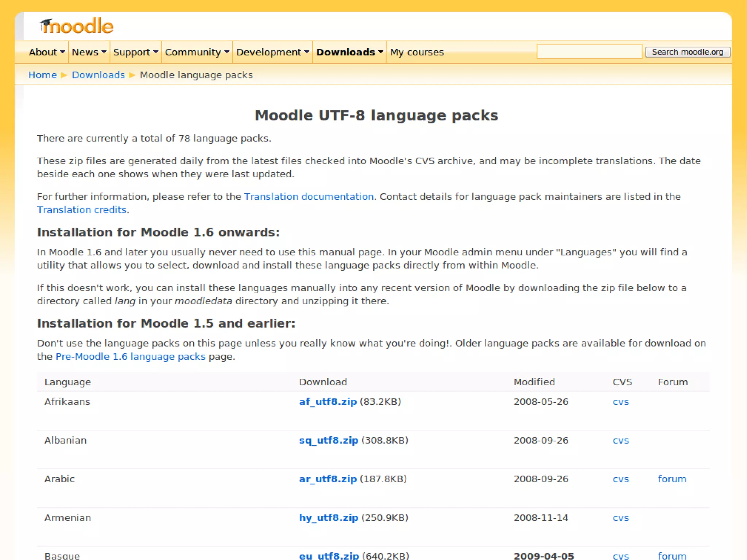Open the Development menu

pyautogui.click(x=272, y=52)
